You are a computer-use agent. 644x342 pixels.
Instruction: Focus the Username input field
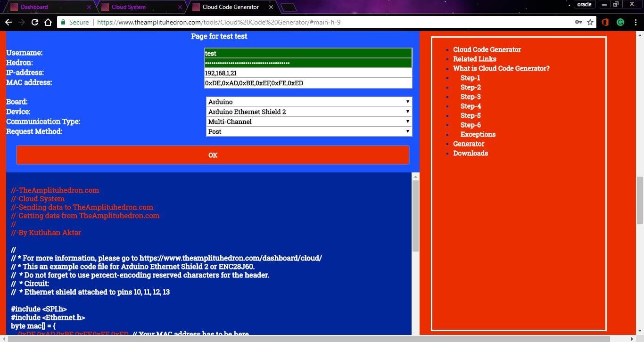[308, 53]
